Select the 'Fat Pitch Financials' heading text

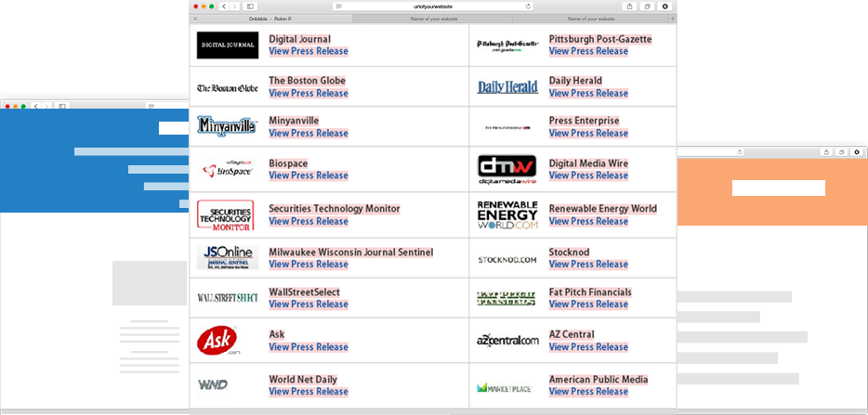point(590,292)
